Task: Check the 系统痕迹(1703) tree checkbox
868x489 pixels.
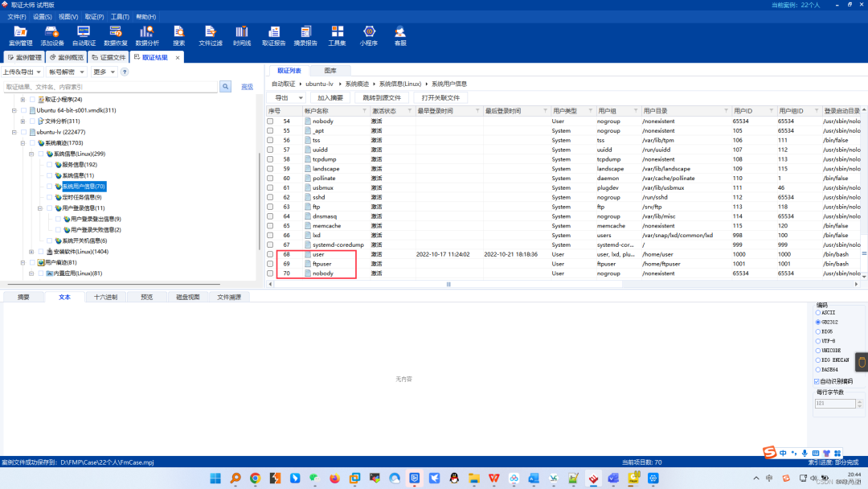Action: [x=32, y=143]
